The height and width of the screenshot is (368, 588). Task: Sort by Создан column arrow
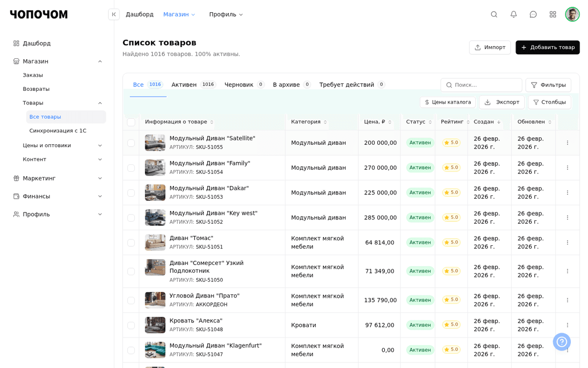(x=499, y=122)
